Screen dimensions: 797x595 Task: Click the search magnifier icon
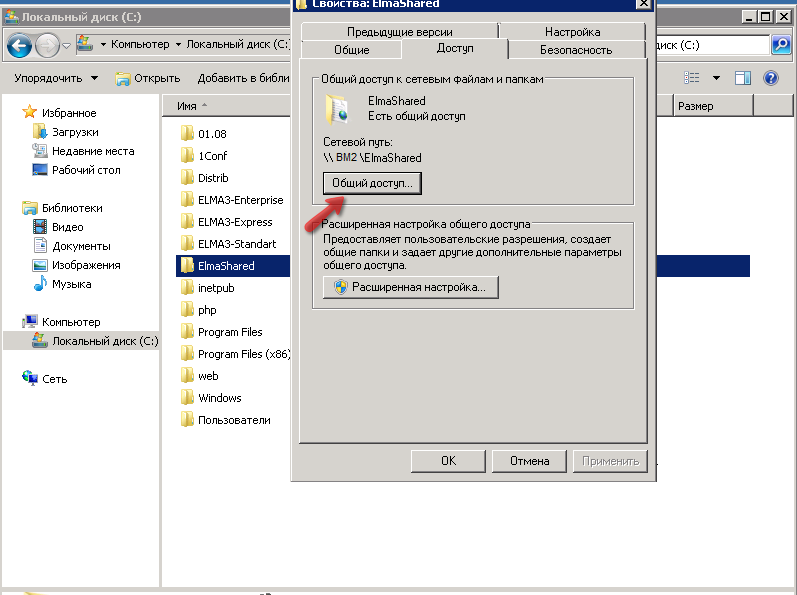point(781,45)
